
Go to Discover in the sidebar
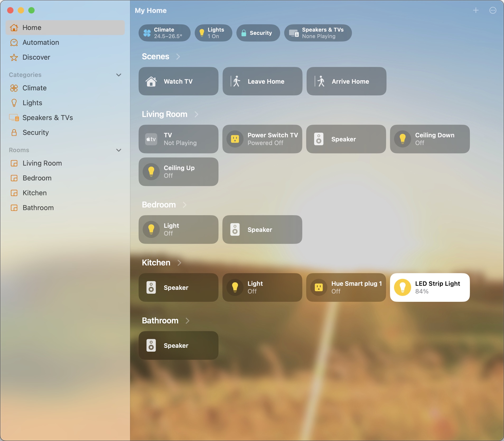36,57
